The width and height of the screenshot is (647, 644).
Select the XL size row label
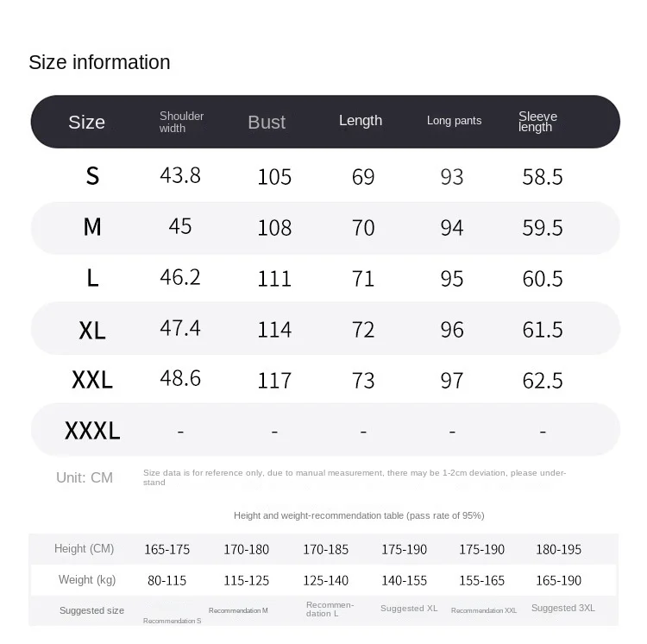click(x=92, y=330)
